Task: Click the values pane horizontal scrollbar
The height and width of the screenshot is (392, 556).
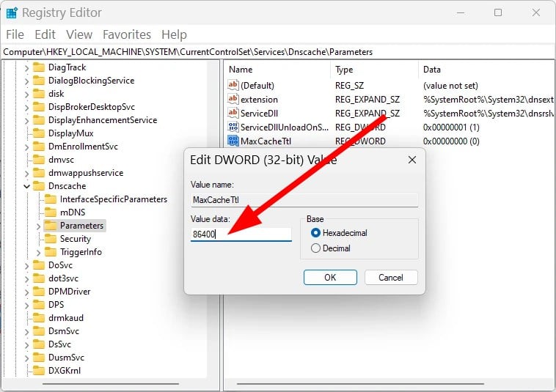Action: pos(360,383)
